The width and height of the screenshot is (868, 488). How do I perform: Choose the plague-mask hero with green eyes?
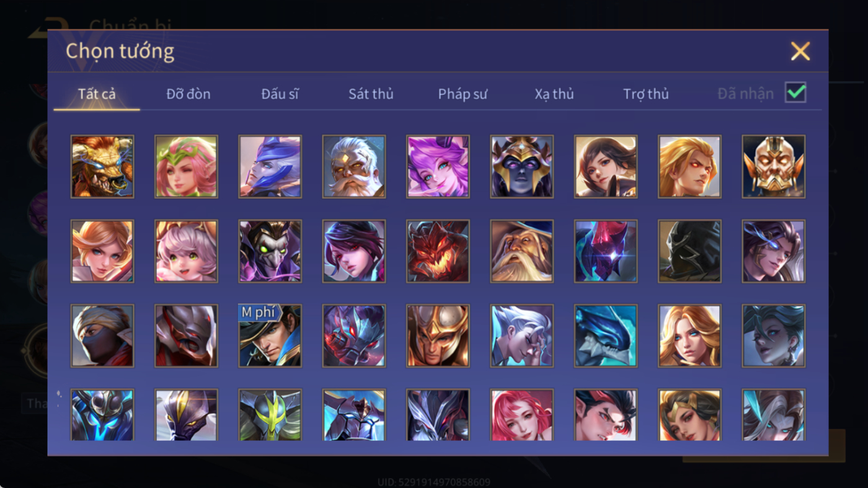point(270,251)
